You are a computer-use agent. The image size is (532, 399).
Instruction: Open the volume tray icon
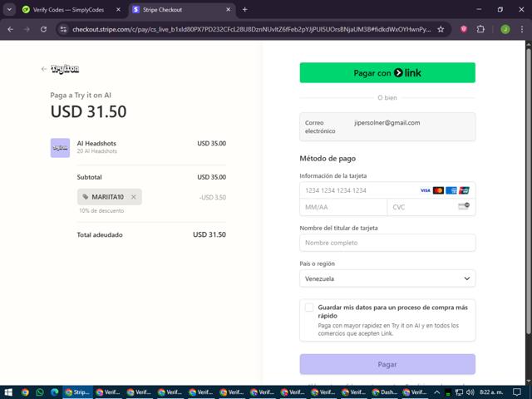(470, 392)
